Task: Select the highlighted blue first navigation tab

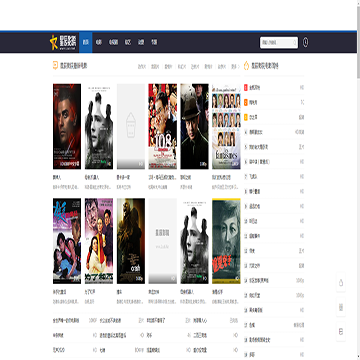Action: coord(86,42)
